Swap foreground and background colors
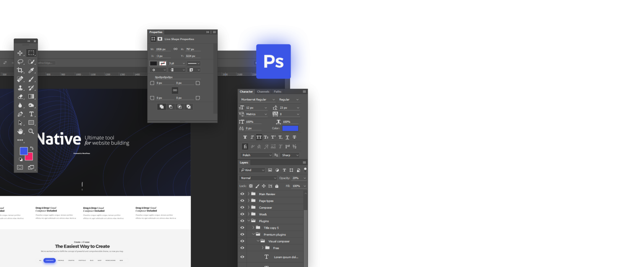 [x=31, y=148]
